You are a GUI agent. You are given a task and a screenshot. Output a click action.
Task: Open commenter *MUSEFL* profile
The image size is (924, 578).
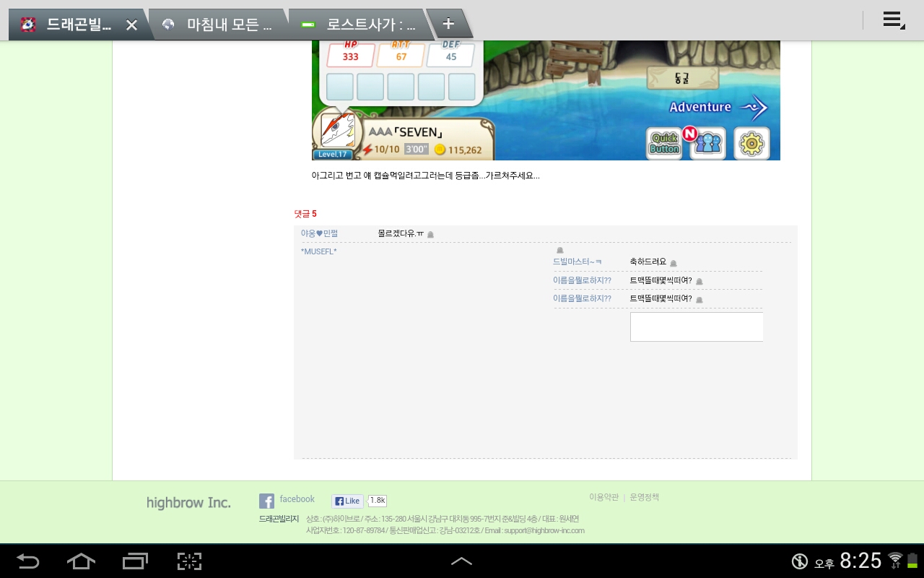tap(318, 251)
